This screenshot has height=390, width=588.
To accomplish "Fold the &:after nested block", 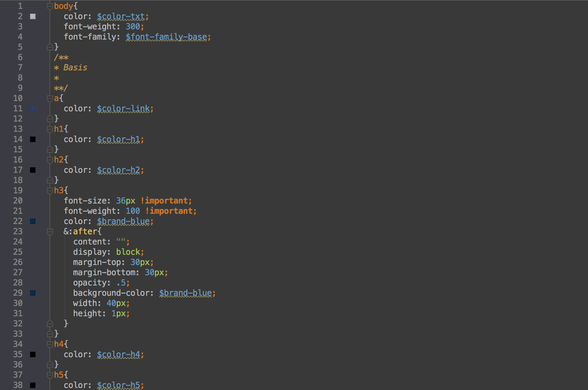I will tap(50, 232).
